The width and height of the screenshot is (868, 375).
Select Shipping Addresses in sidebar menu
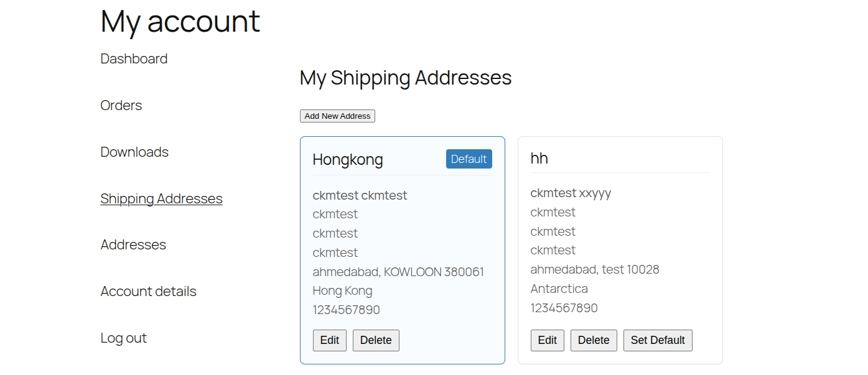[161, 198]
